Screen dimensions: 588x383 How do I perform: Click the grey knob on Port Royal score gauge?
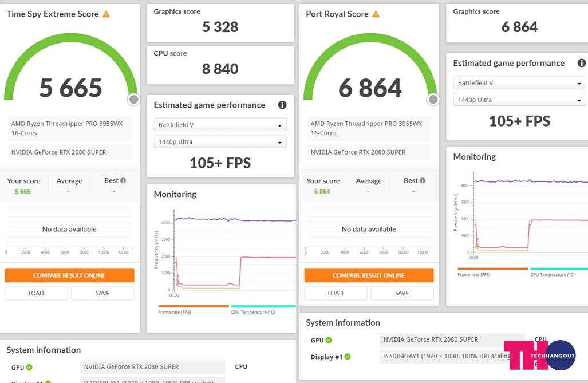pos(433,100)
